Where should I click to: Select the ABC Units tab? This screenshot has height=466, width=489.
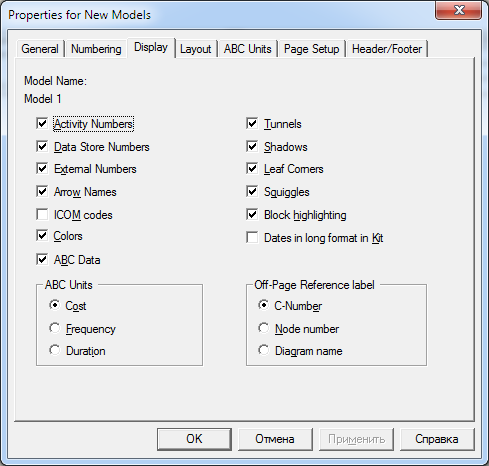click(x=248, y=49)
